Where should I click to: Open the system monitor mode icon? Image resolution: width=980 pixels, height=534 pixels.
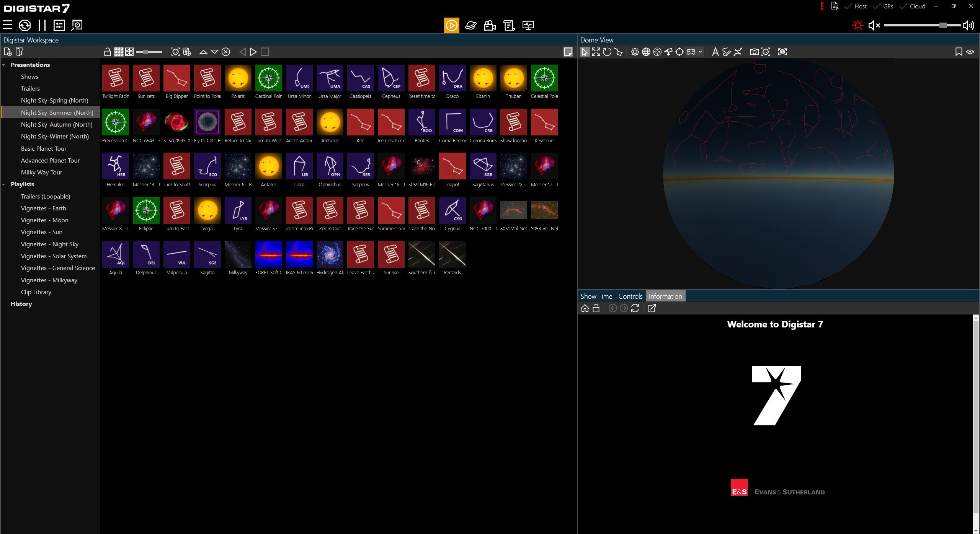(528, 25)
